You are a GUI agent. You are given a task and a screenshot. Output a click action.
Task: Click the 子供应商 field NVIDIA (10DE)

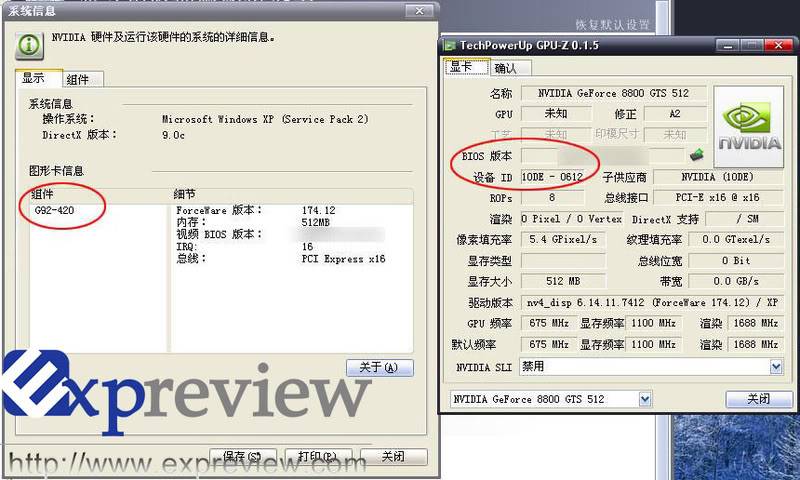click(718, 177)
